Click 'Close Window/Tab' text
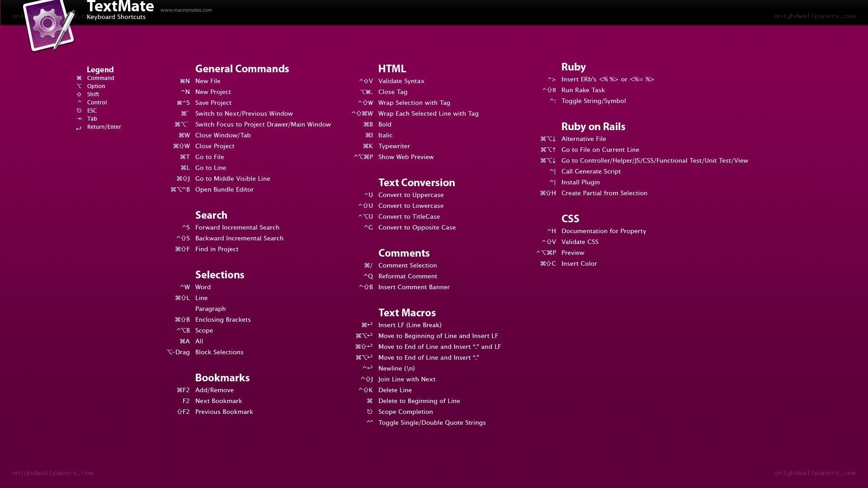This screenshot has height=488, width=868. [x=223, y=136]
